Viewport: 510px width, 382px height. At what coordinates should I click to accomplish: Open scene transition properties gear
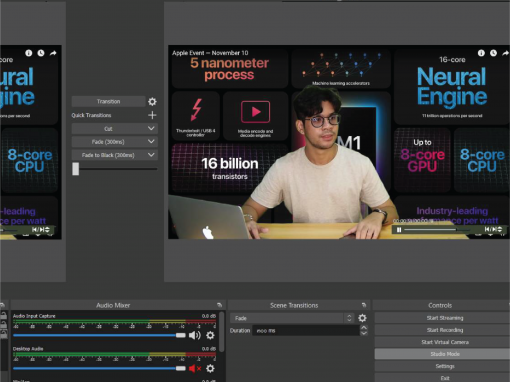pyautogui.click(x=362, y=318)
